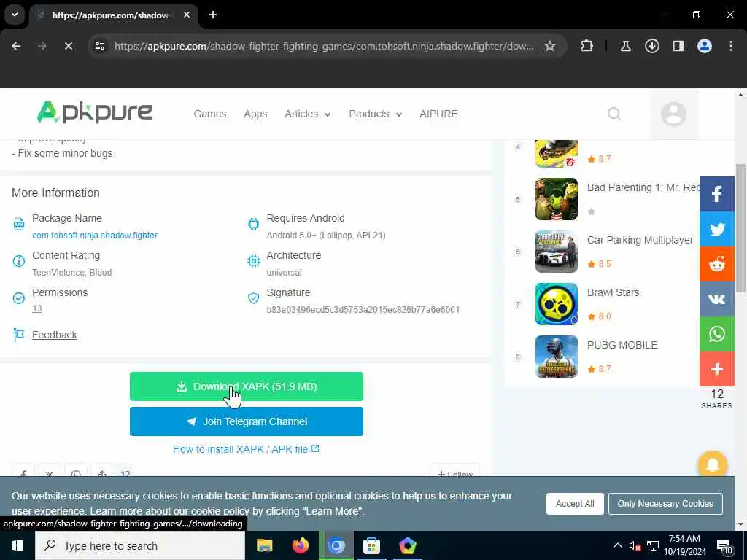The image size is (747, 560).
Task: Go to AIPURE page
Action: click(x=438, y=114)
